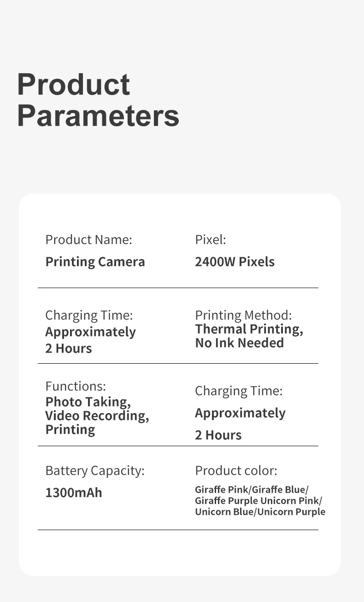Select the "Video Recording," text line

[x=97, y=415]
